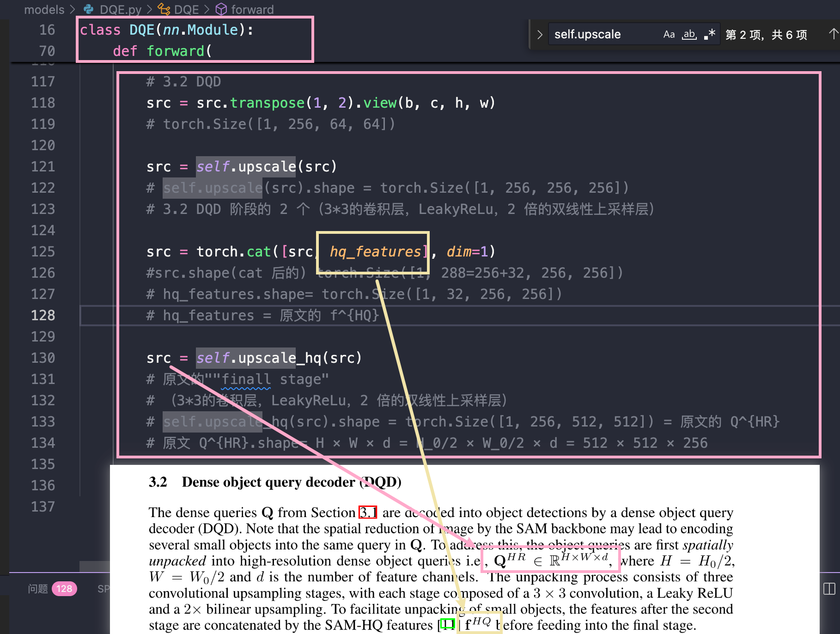
Task: Click self.upscale_hq(src) on line 130
Action: click(x=279, y=358)
